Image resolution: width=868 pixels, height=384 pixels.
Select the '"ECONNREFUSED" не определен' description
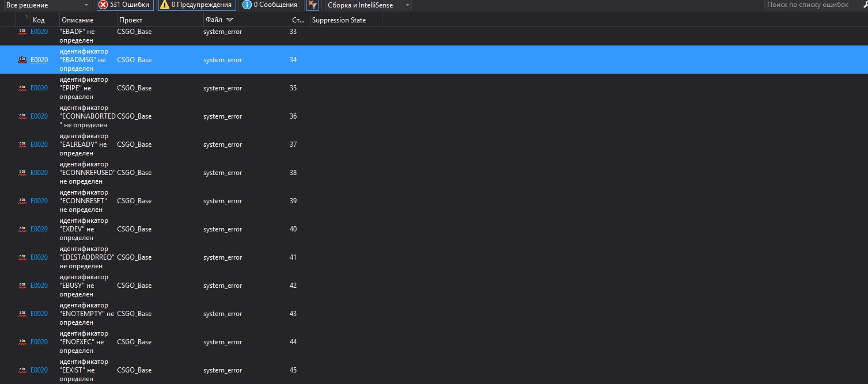tap(88, 173)
